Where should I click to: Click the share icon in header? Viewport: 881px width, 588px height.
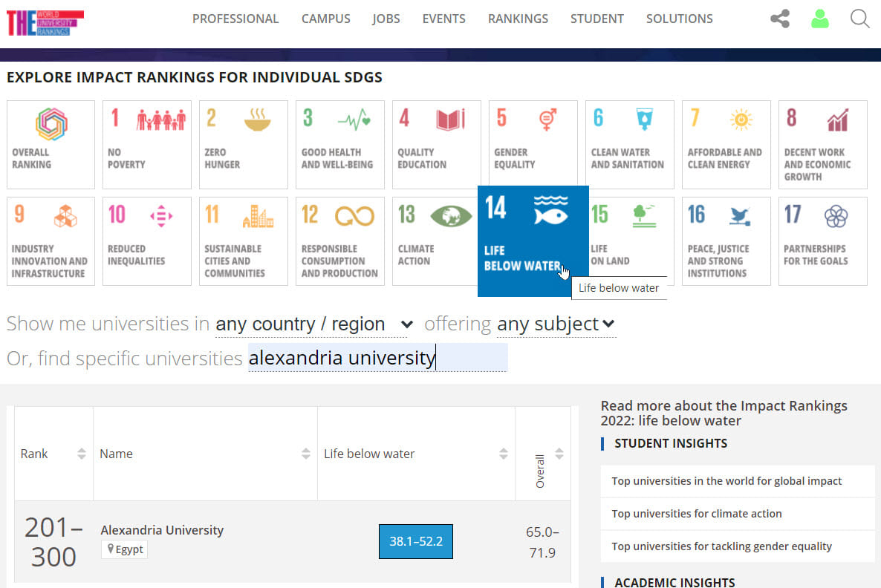pos(779,19)
